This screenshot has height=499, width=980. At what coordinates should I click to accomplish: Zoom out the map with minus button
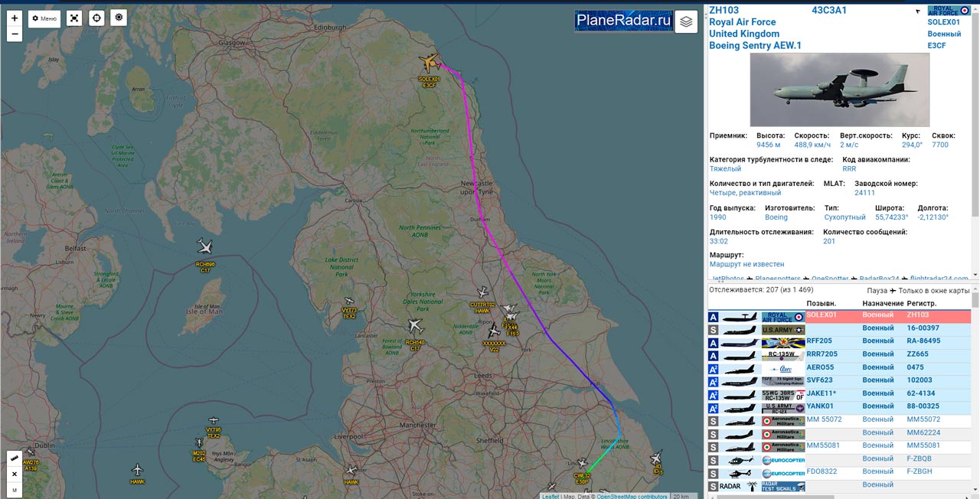point(15,34)
